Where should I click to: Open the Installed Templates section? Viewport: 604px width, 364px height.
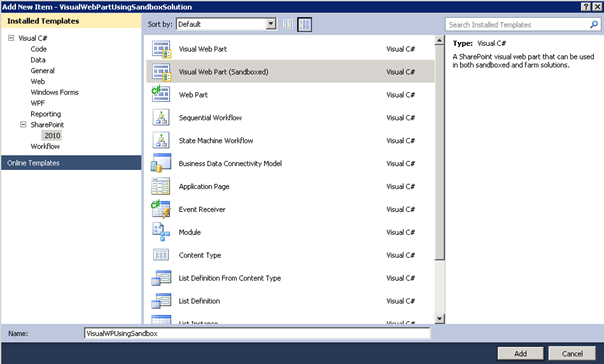point(71,21)
